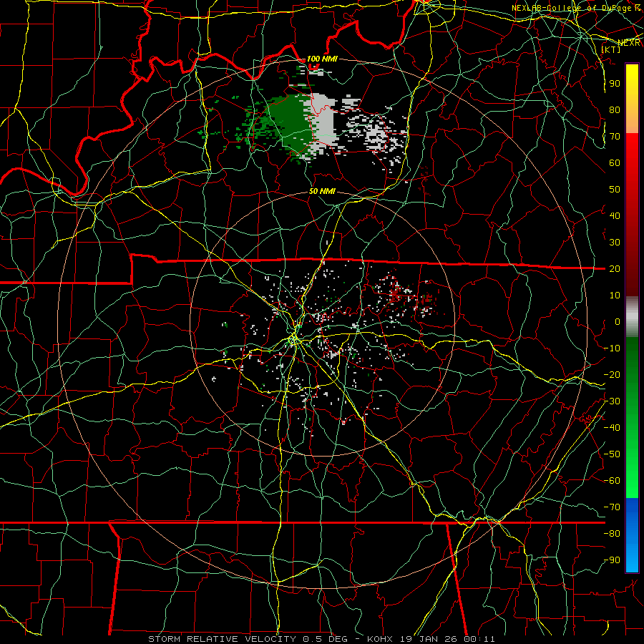Click the -90 label on the velocity scale
644x644 pixels.
pyautogui.click(x=612, y=560)
